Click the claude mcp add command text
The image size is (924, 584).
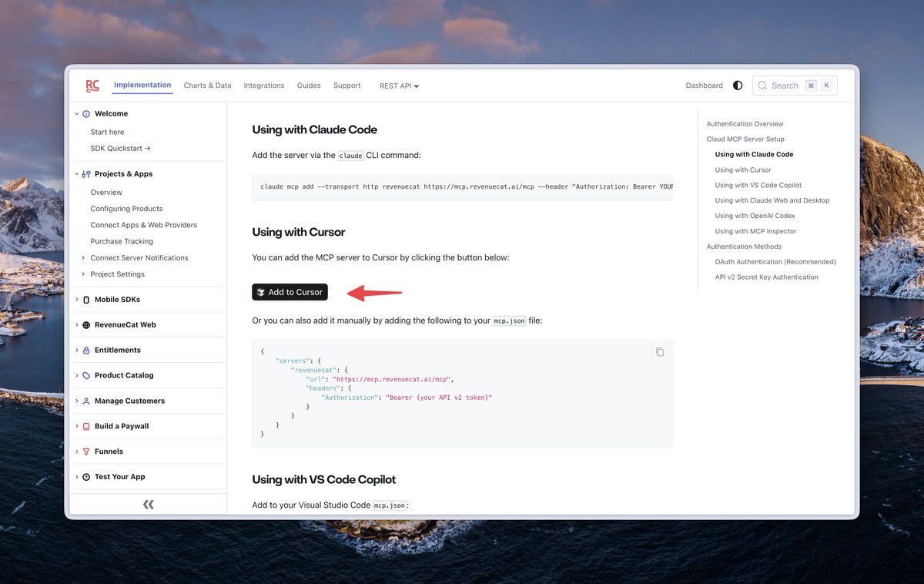coord(467,186)
